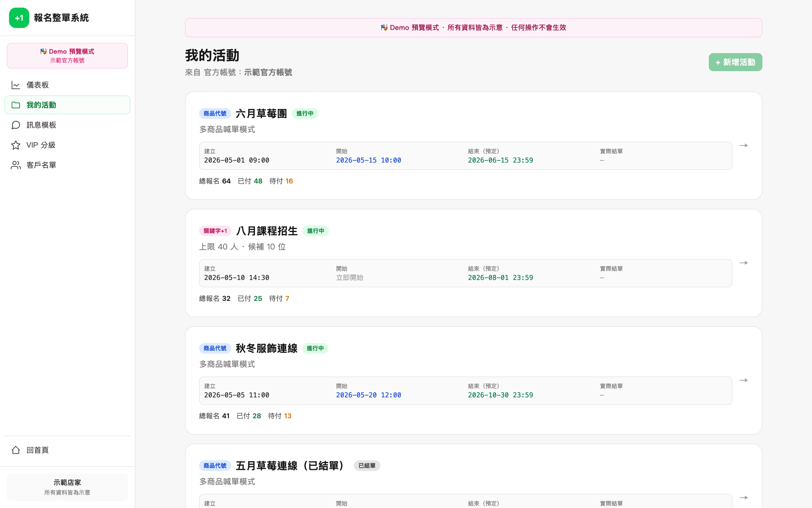
Task: Click the house icon for 回首頁
Action: (16, 450)
